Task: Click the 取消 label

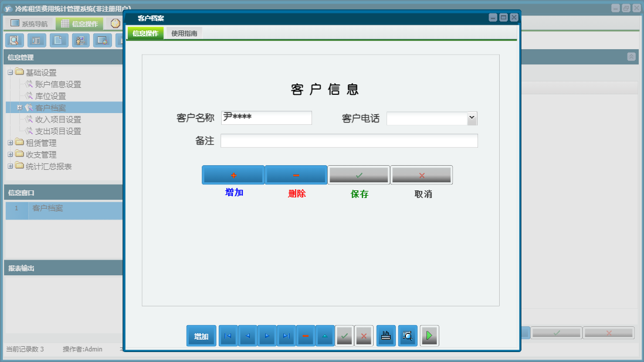Action: pos(423,194)
